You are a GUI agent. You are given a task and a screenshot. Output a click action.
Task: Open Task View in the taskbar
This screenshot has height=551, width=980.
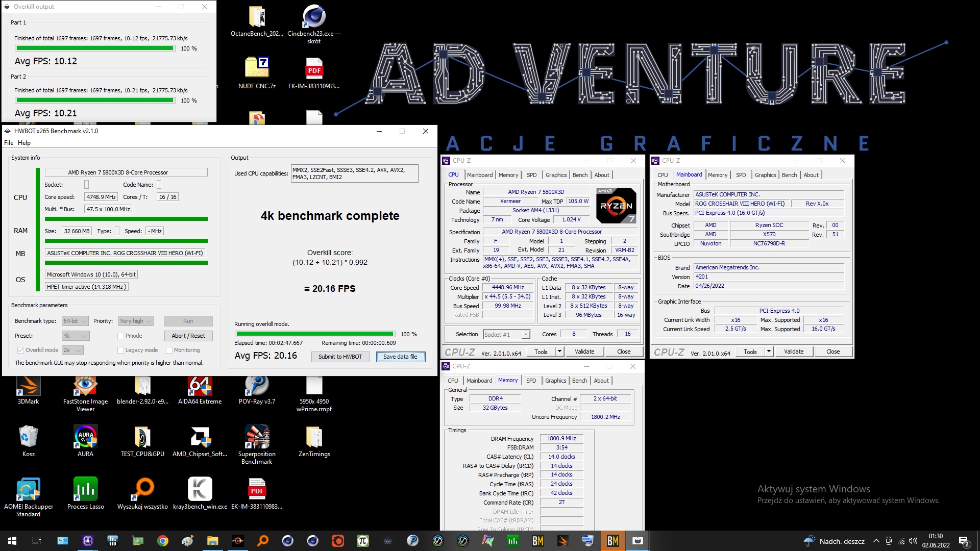(x=37, y=541)
